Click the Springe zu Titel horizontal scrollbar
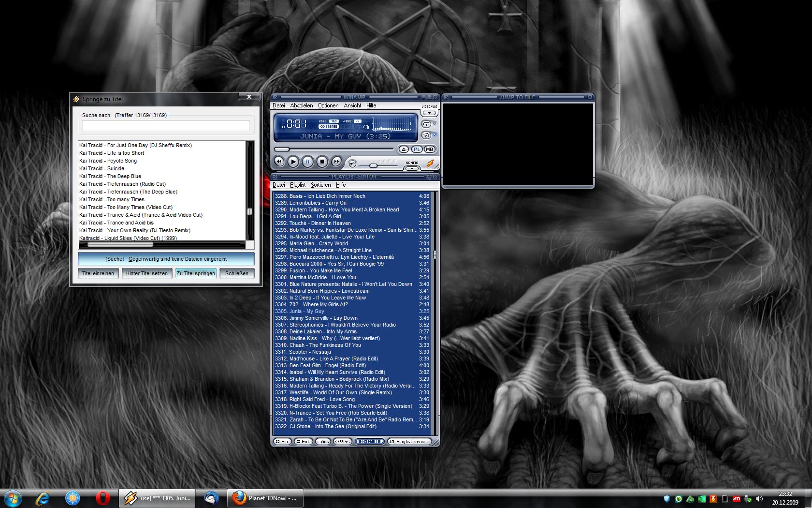Viewport: 812px width, 508px height. [x=162, y=245]
